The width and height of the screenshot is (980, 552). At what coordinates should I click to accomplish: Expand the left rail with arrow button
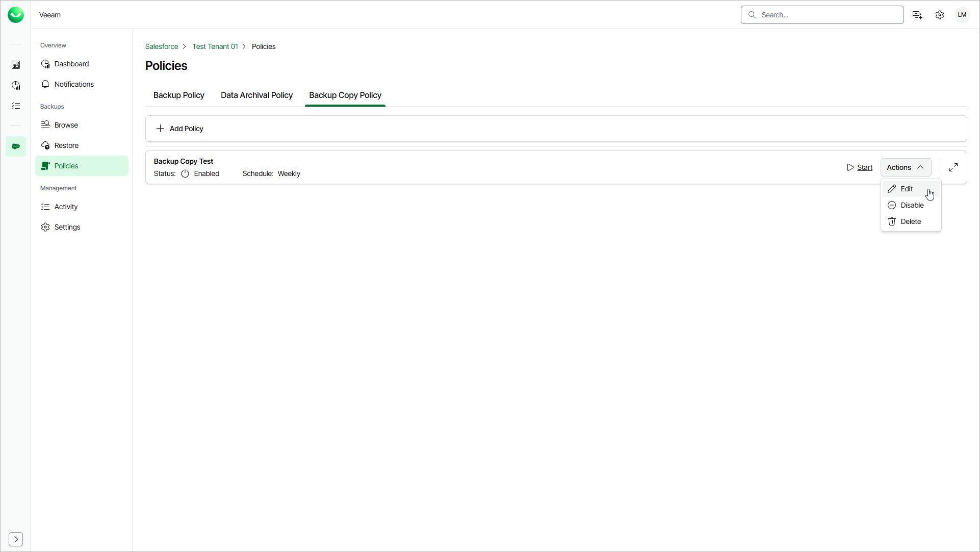(16, 539)
